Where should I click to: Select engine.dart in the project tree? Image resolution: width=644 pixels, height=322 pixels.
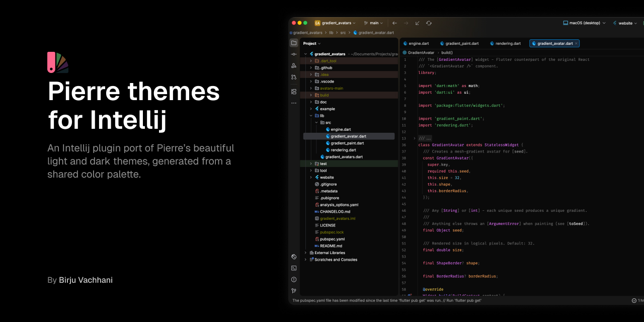click(x=338, y=129)
